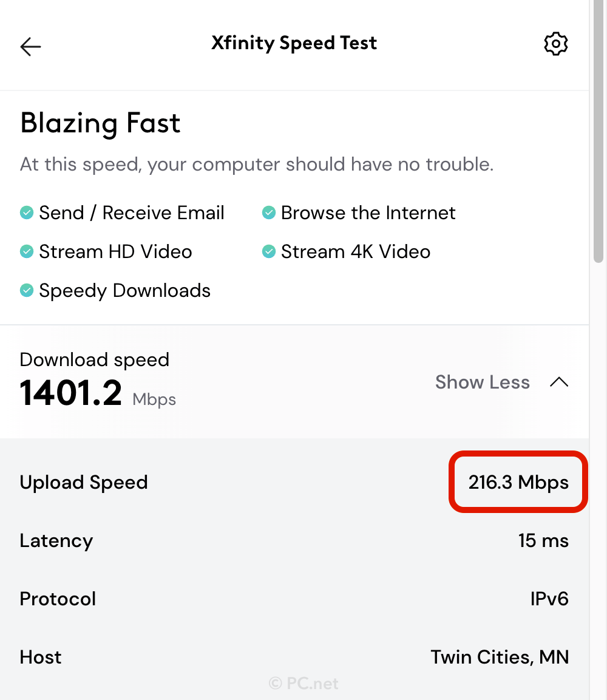Collapse the extra stats using the chevron
The width and height of the screenshot is (607, 700).
pos(559,382)
